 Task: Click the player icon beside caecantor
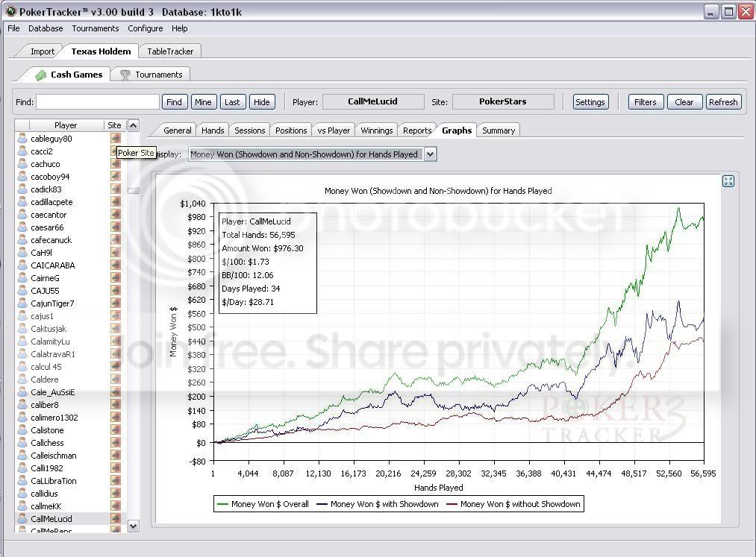(x=22, y=215)
